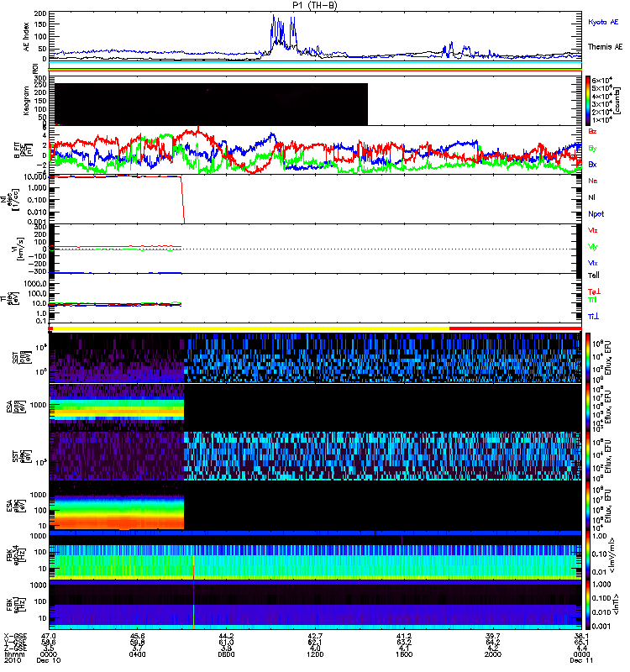Select the blue Ti perpendicular legend label
This screenshot has height=672, width=630.
[593, 316]
